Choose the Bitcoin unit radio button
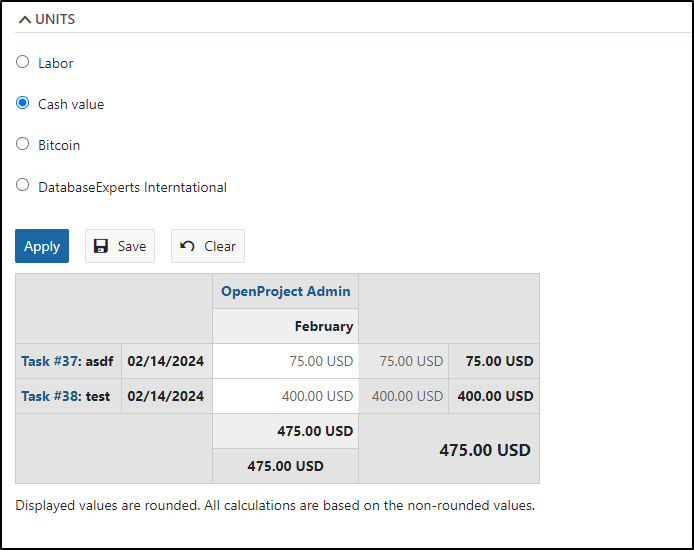 tap(23, 144)
